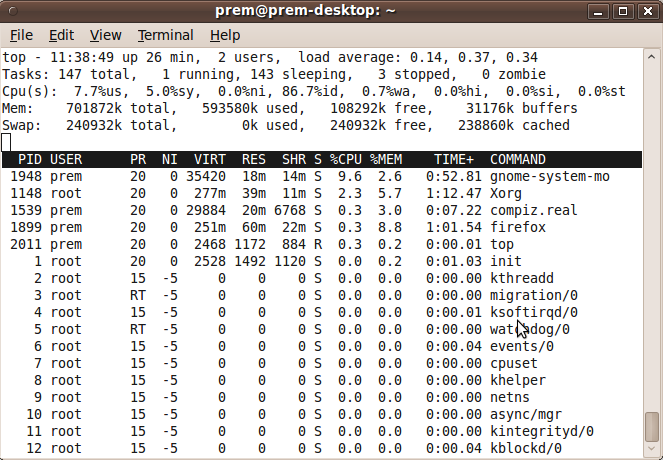The image size is (663, 460).
Task: Maximize the terminal window
Action: [x=623, y=11]
